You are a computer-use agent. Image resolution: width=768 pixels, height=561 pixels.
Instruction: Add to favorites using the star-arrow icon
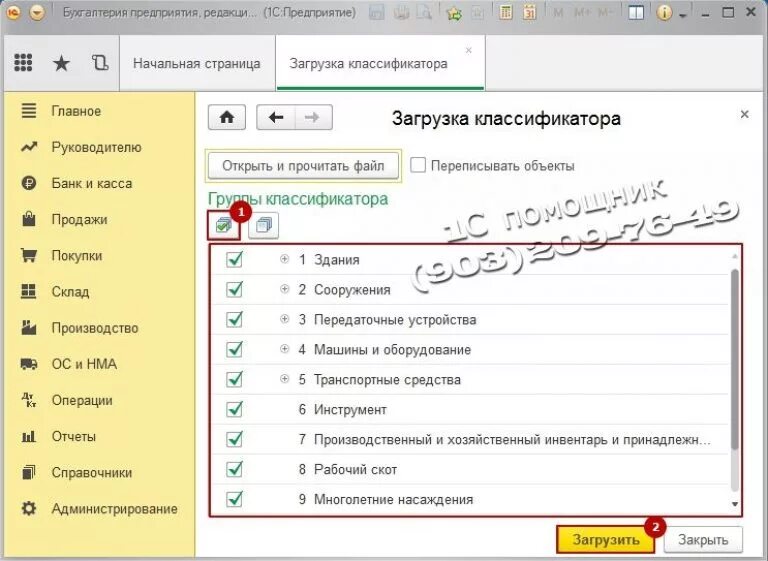point(454,13)
